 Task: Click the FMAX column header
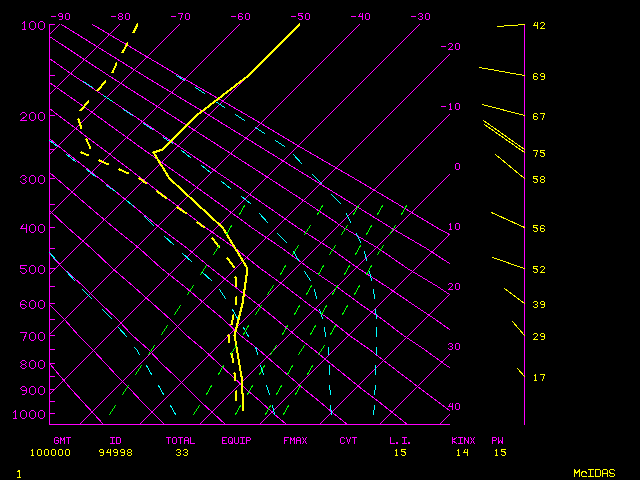coord(295,440)
